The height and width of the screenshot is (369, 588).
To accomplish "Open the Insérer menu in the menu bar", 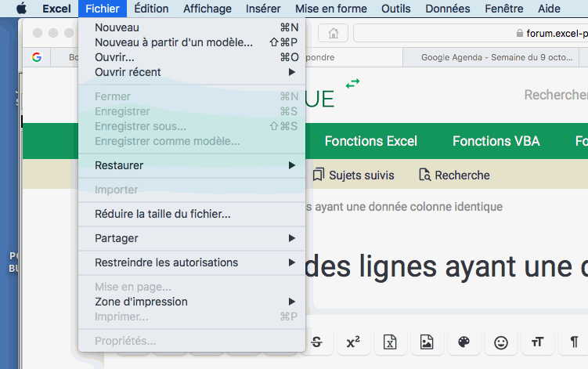I will [x=263, y=9].
